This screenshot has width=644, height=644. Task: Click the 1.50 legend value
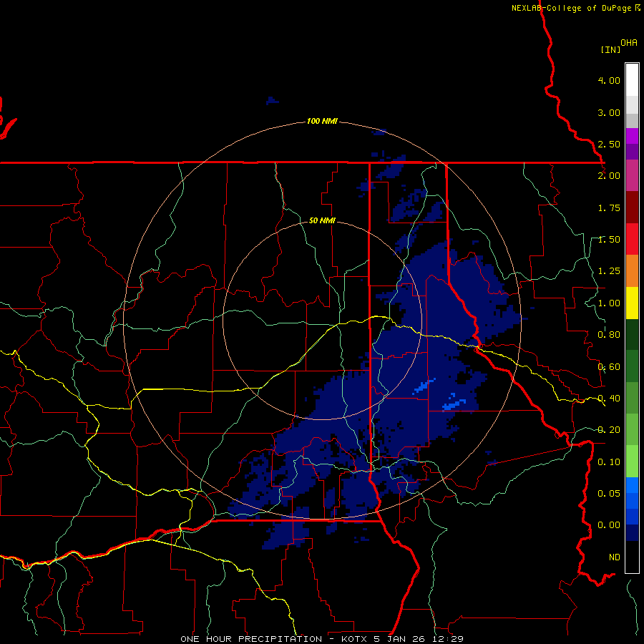[x=609, y=240]
